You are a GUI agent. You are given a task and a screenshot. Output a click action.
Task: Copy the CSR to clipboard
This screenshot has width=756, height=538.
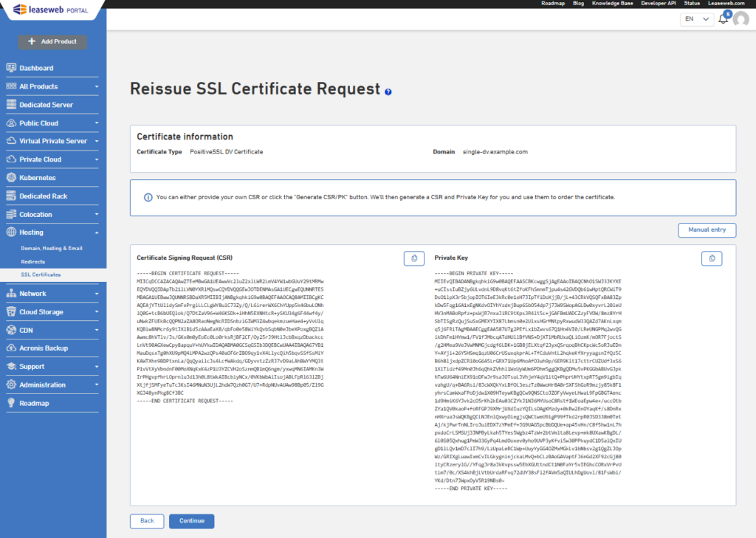click(413, 258)
